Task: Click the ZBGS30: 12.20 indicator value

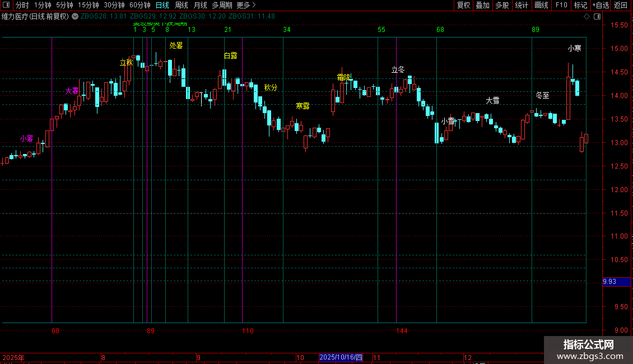Action: (202, 17)
